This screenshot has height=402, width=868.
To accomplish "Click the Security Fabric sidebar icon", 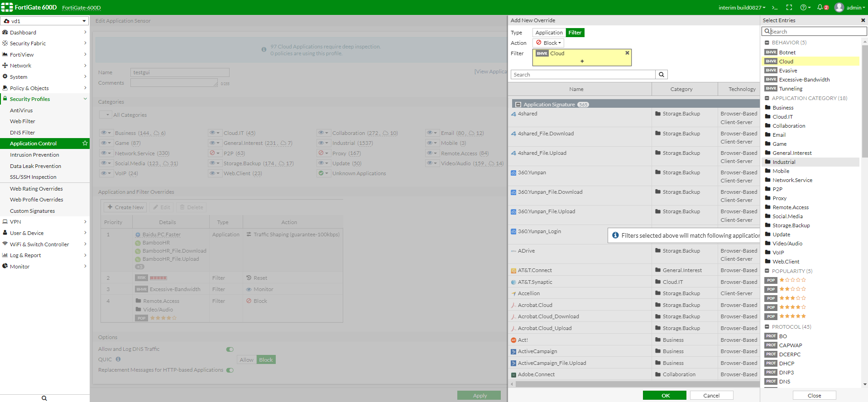I will click(x=5, y=43).
